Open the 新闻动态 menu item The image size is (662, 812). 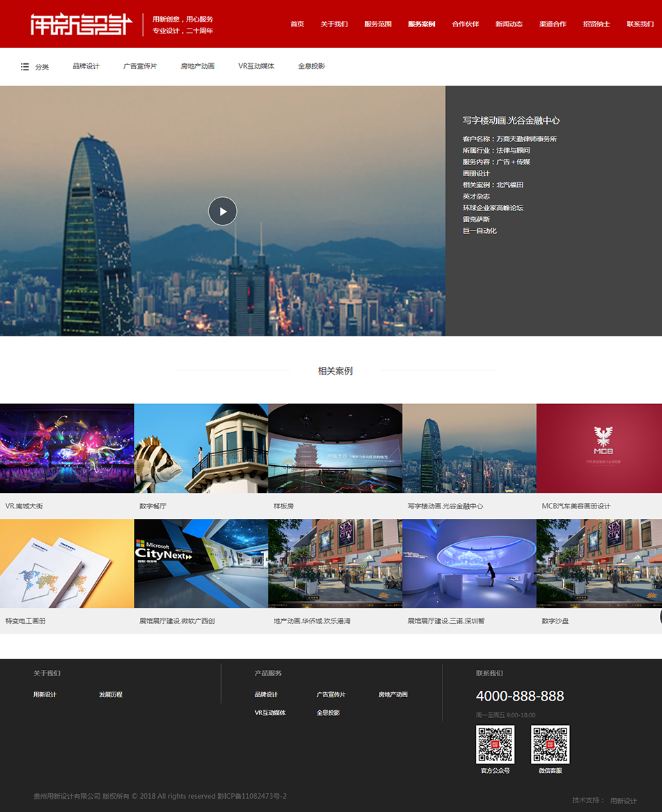point(509,23)
